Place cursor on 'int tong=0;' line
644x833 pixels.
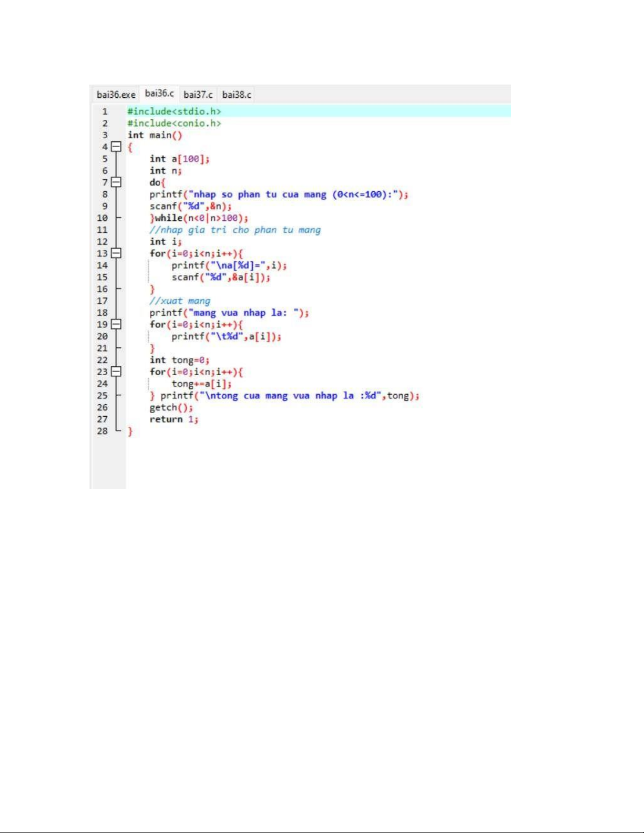tap(179, 360)
